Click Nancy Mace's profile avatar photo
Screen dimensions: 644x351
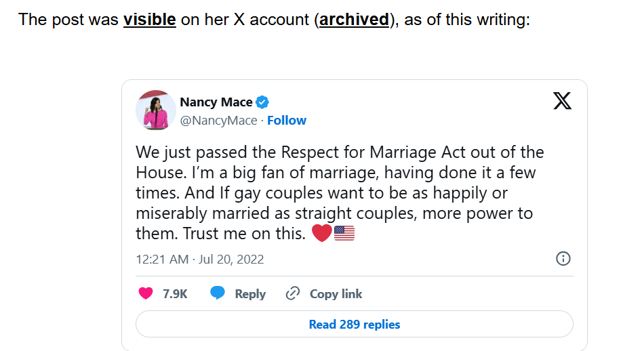[156, 110]
